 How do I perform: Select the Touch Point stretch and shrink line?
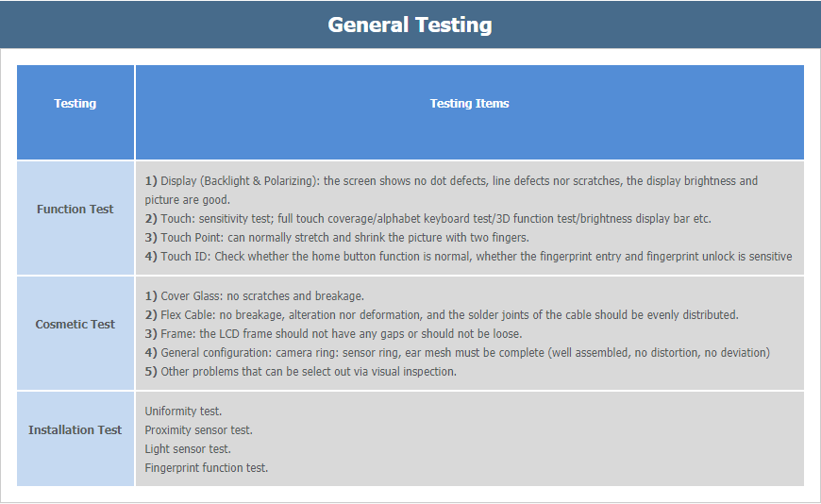337,237
